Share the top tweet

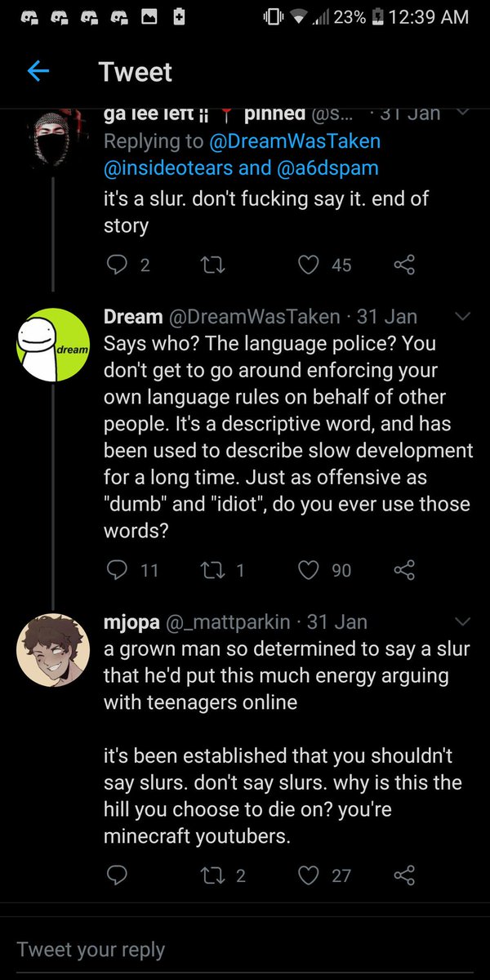[403, 264]
